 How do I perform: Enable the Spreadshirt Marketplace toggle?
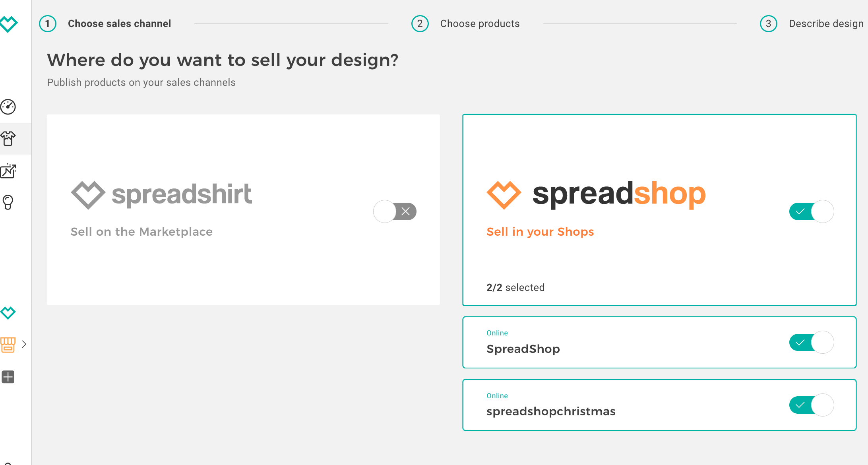point(395,211)
